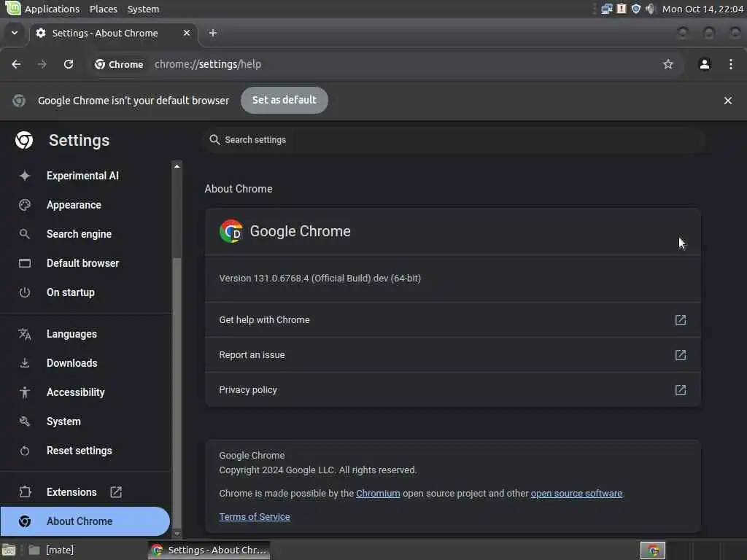The width and height of the screenshot is (747, 560).
Task: Click the browser forward arrow
Action: pos(42,64)
